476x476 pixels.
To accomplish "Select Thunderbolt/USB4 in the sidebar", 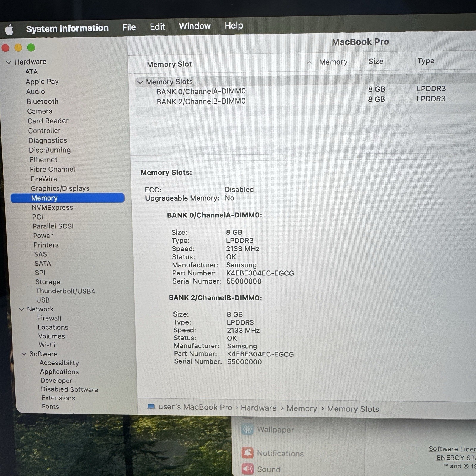I will (65, 291).
